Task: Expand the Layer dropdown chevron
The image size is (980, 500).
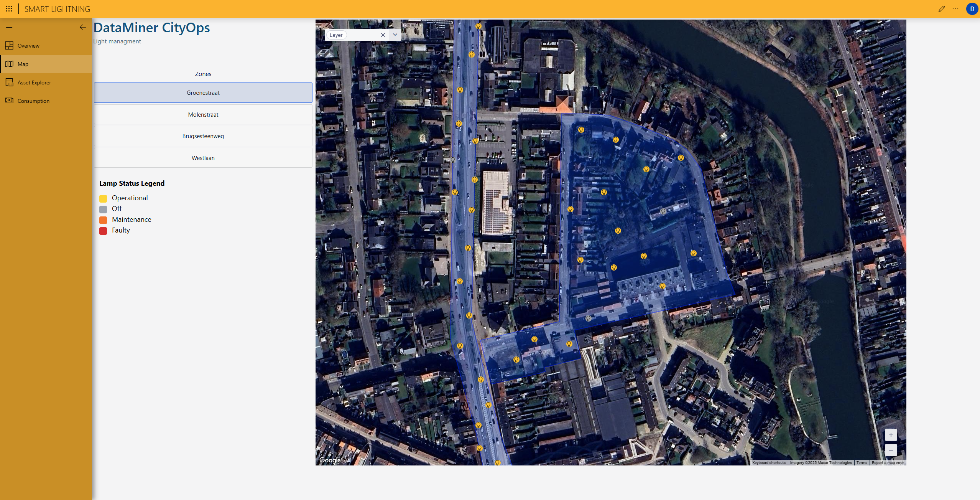Action: tap(395, 35)
